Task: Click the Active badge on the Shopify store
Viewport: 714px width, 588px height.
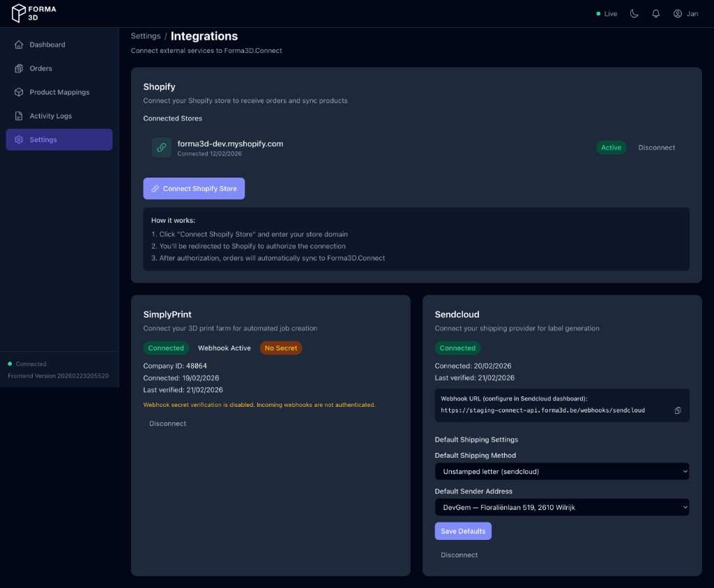Action: coord(611,147)
